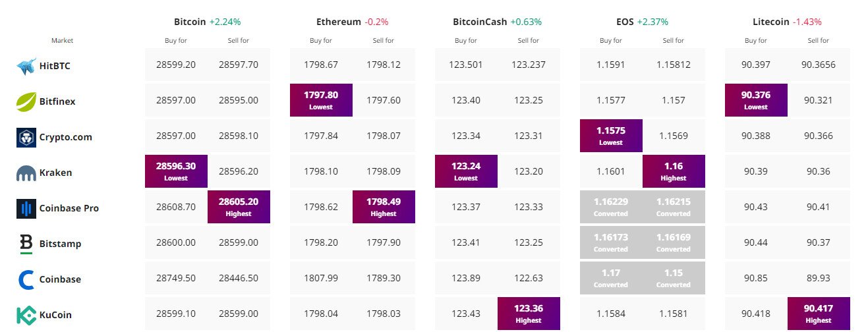Viewport: 868px width, 332px height.
Task: Click the Bitfinex green leaf icon
Action: 26,101
